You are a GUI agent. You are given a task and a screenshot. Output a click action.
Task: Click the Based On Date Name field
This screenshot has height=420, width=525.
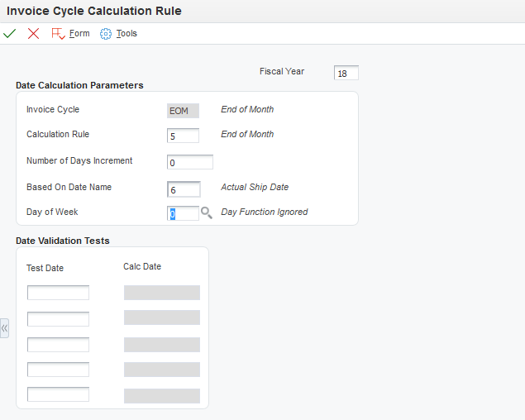(x=184, y=189)
